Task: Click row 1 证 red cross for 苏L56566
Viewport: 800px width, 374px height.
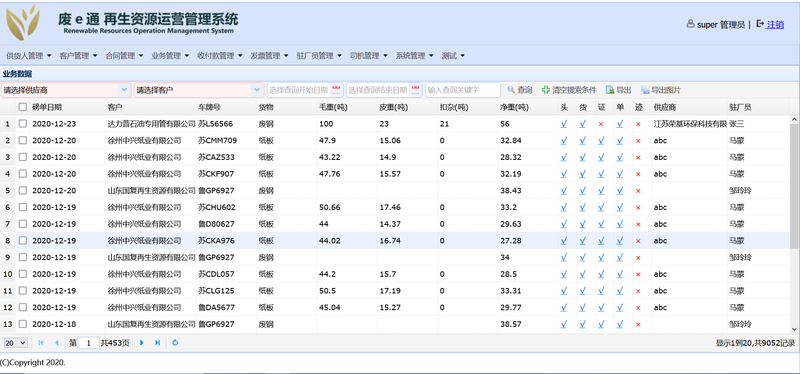Action: click(x=601, y=124)
